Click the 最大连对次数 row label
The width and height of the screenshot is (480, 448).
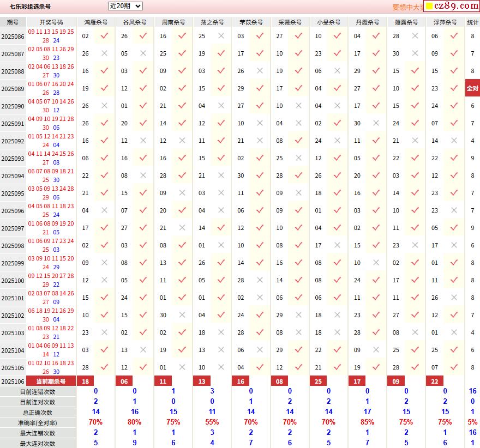pyautogui.click(x=38, y=444)
